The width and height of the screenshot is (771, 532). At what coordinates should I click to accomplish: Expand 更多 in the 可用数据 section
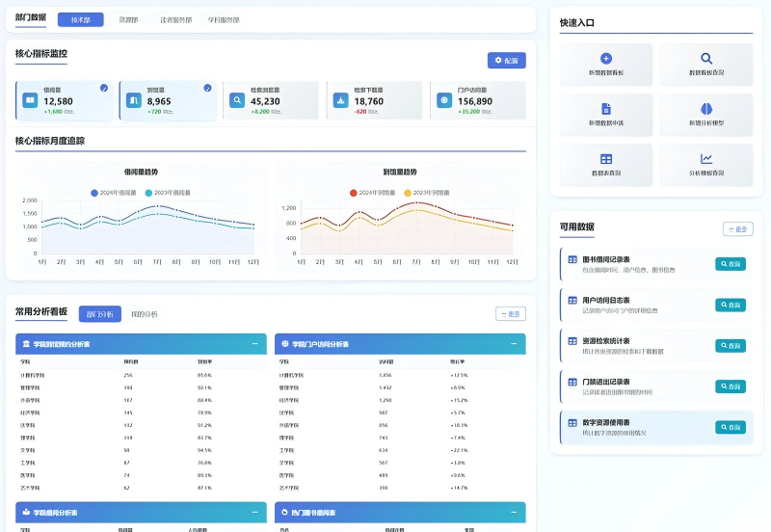click(x=737, y=229)
